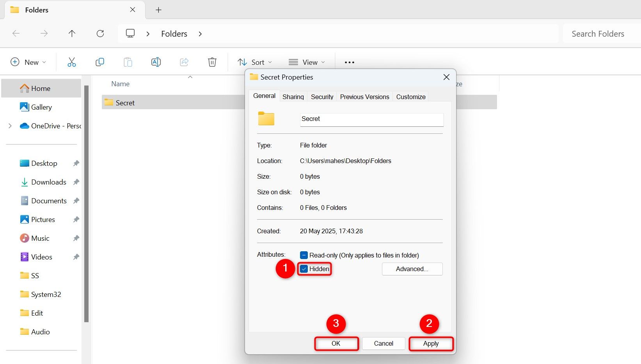Expand breadcrumb chevron before Folders
This screenshot has width=641, height=364.
pos(148,34)
